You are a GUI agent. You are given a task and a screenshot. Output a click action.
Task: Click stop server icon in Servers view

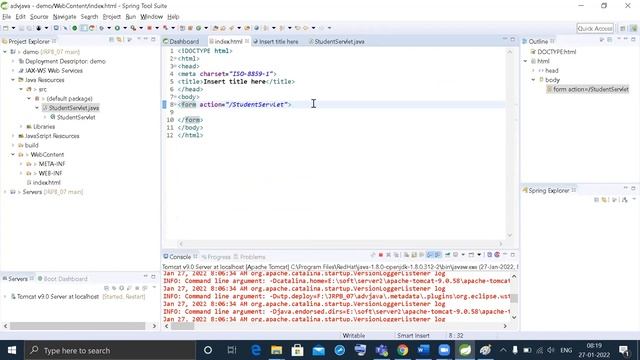pyautogui.click(x=137, y=288)
